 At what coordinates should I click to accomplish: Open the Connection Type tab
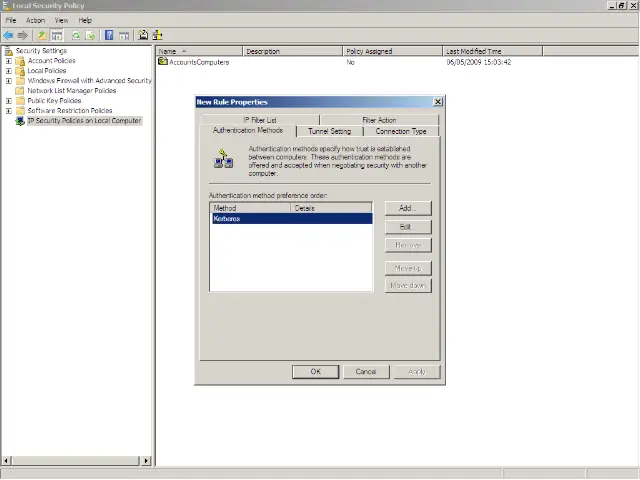tap(400, 131)
